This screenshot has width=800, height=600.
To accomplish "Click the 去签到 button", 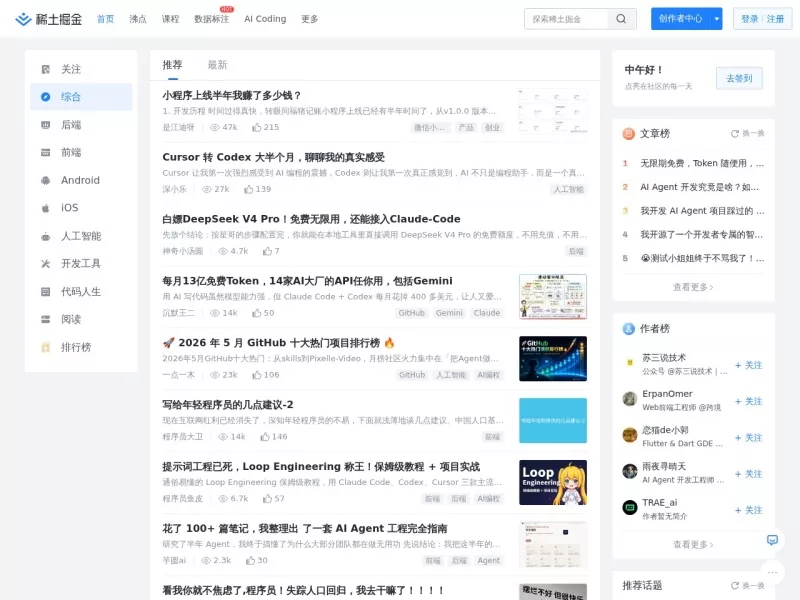I will tap(739, 78).
